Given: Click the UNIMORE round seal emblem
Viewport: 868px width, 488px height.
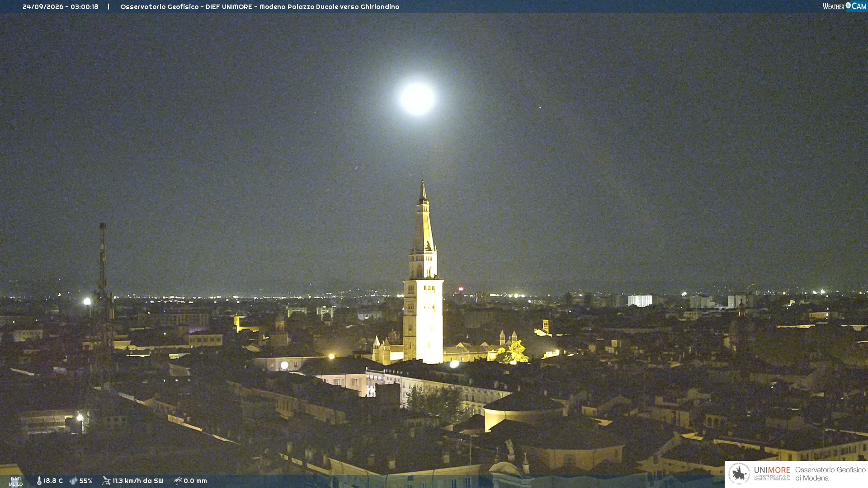Looking at the screenshot, I should click(739, 474).
